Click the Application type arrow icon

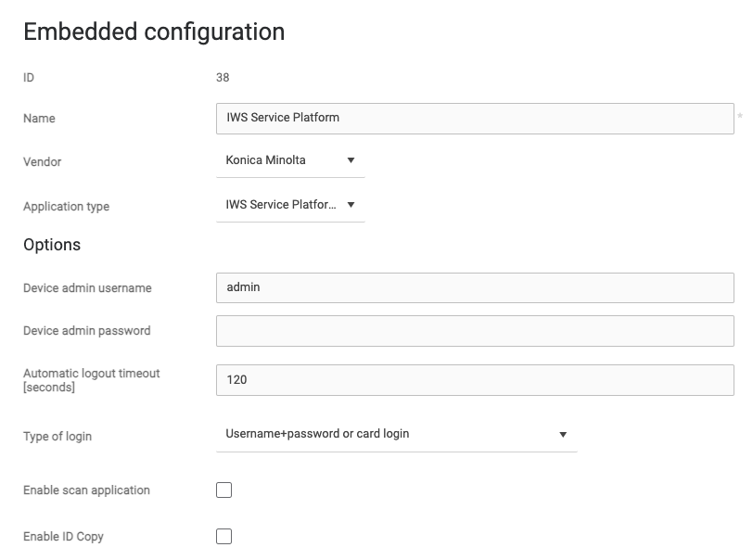pyautogui.click(x=351, y=205)
